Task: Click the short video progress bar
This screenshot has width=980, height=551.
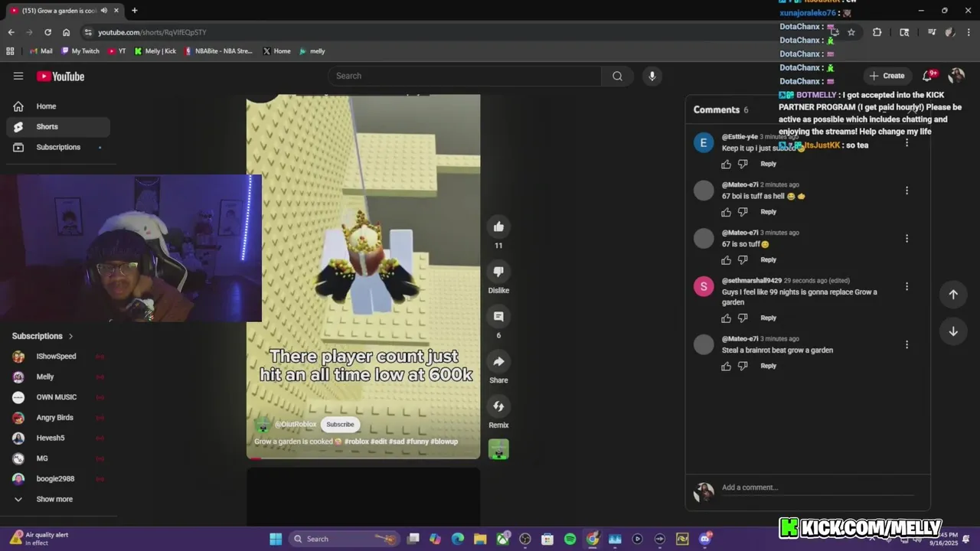Action: click(364, 458)
